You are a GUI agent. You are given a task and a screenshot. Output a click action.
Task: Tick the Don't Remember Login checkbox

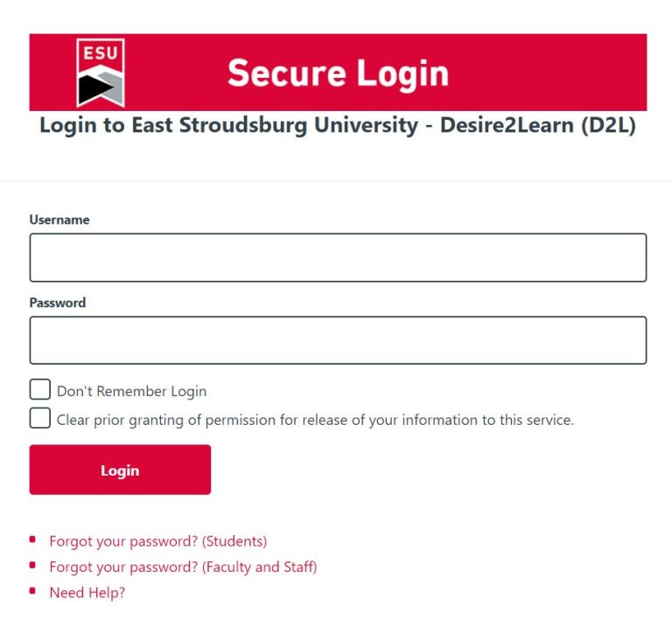[40, 390]
